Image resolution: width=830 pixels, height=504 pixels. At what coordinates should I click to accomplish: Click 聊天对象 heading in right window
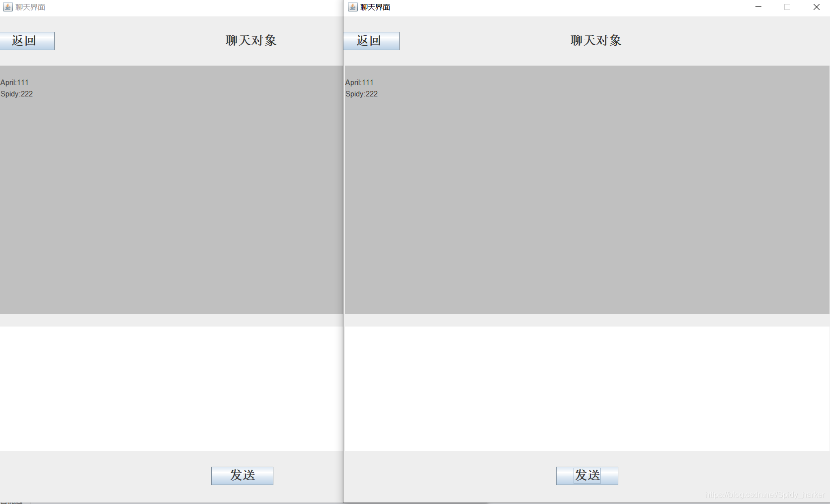click(x=596, y=40)
